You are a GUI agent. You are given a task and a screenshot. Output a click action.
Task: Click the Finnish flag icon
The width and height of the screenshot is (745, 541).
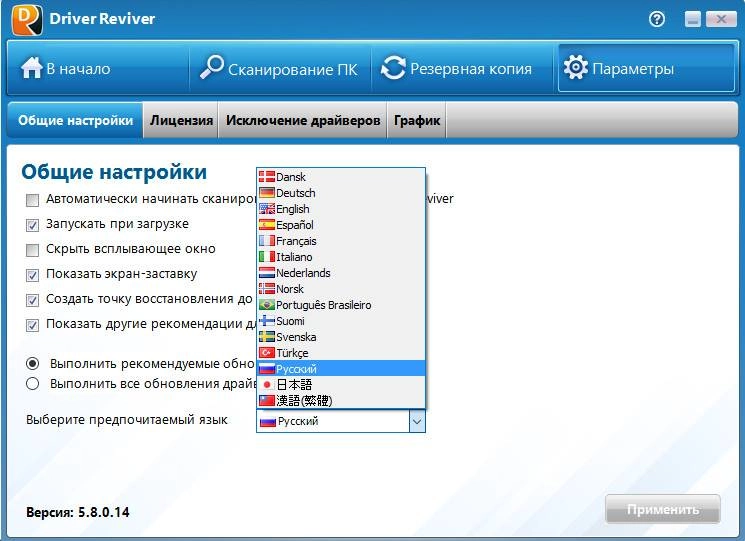pyautogui.click(x=267, y=321)
